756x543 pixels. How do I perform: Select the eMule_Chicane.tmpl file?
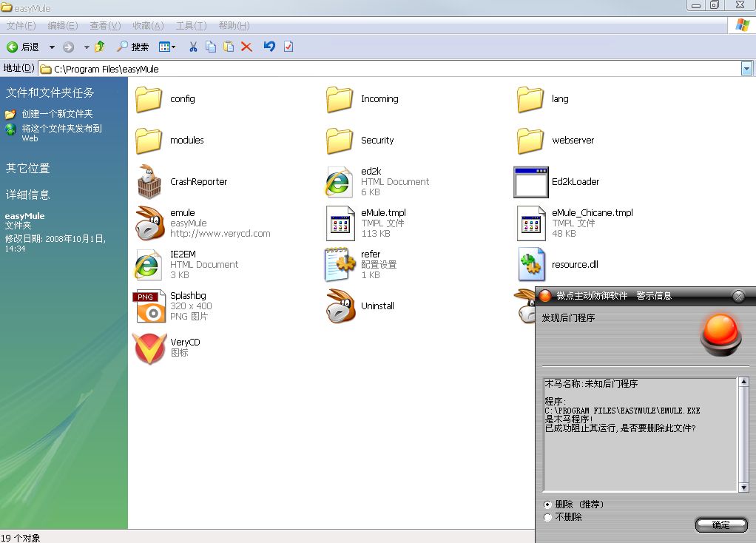[575, 223]
